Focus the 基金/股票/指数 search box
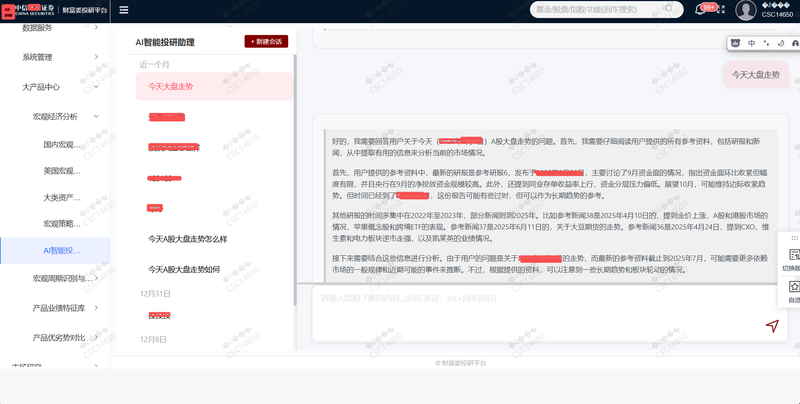The width and height of the screenshot is (800, 404). (607, 9)
